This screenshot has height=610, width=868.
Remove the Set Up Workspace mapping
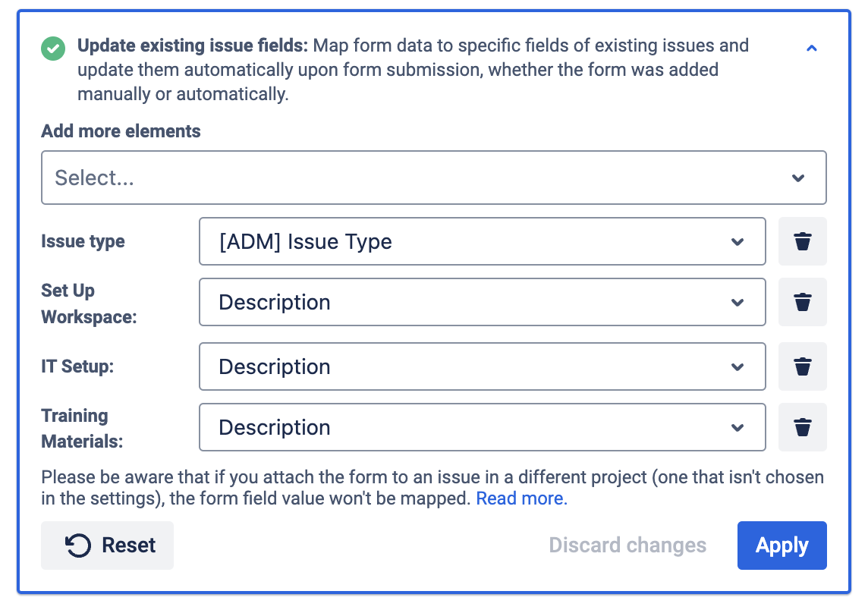point(802,302)
